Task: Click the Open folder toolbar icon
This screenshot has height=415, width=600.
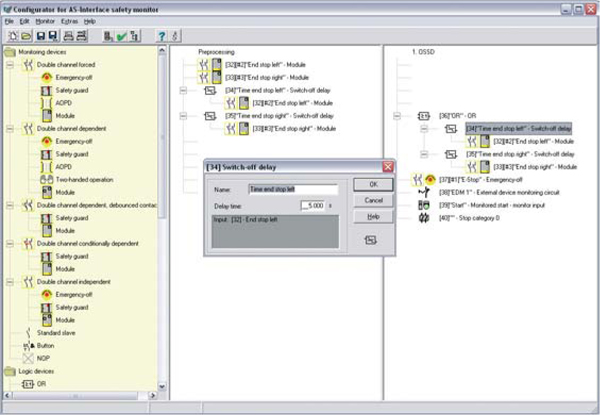Action: tap(28, 36)
